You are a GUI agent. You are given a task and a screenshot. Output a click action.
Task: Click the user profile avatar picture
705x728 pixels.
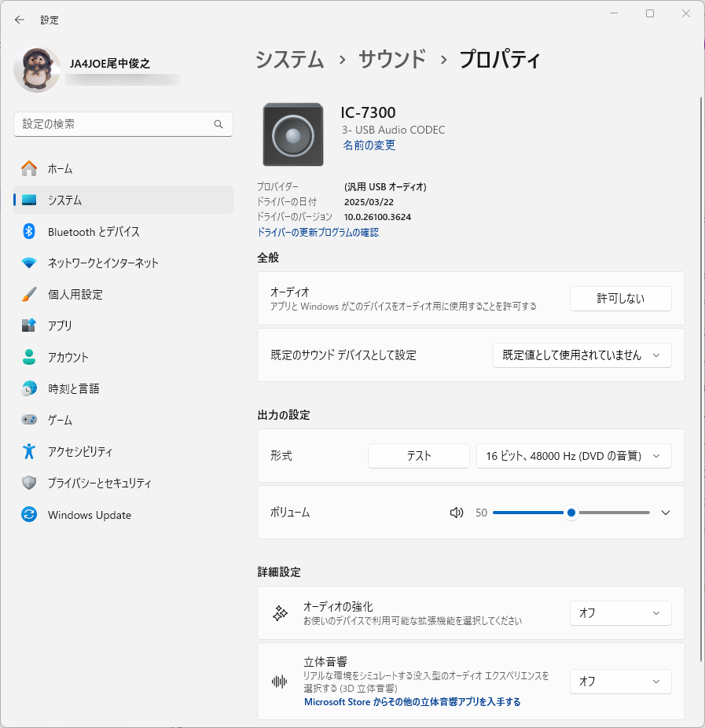(x=37, y=70)
